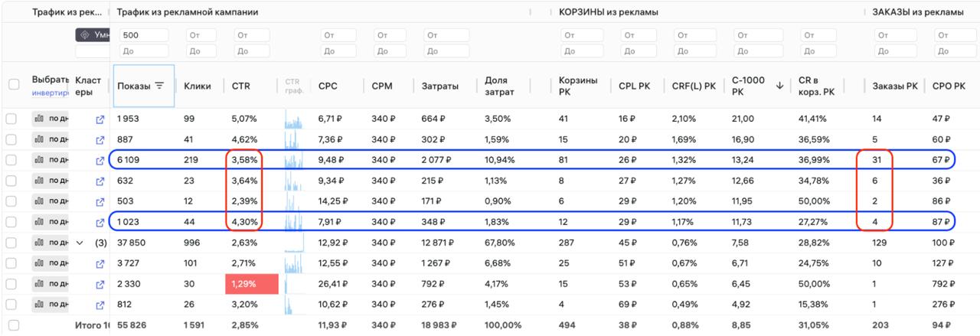The height and width of the screenshot is (336, 980).
Task: Sort by the CRF(L) РК column header
Action: 694,86
